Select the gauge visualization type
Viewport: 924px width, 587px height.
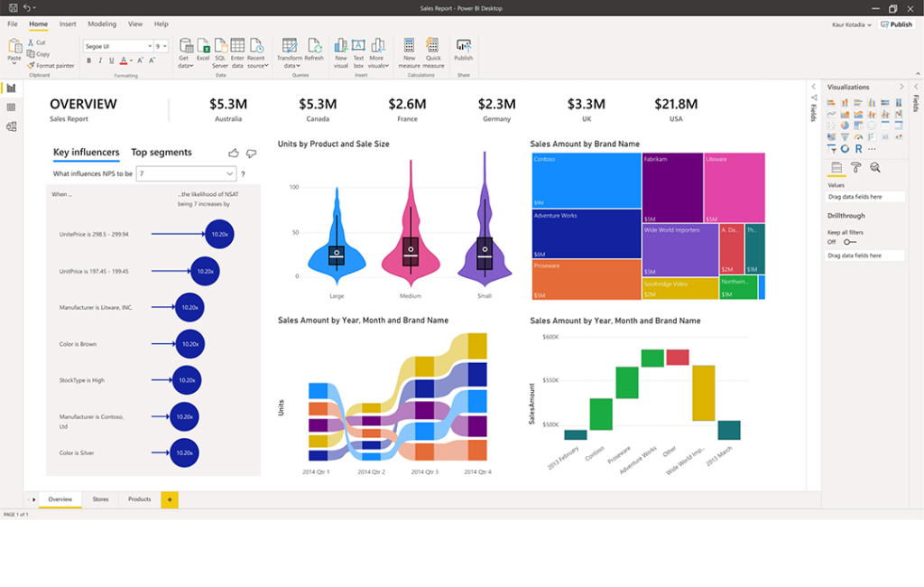click(x=859, y=137)
